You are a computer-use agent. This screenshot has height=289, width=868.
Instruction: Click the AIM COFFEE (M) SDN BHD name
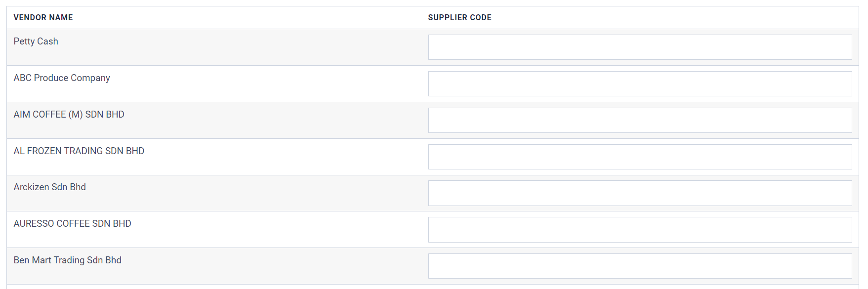click(x=69, y=114)
